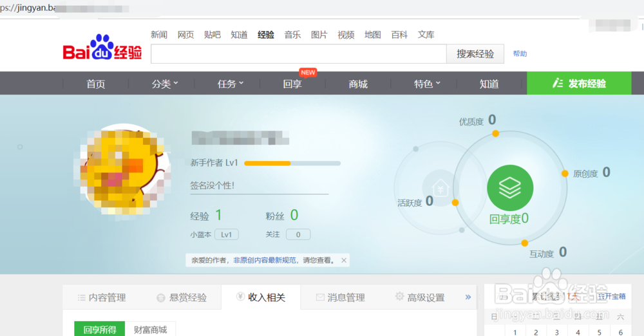
Task: Click the green 发布经验 button
Action: pyautogui.click(x=579, y=83)
